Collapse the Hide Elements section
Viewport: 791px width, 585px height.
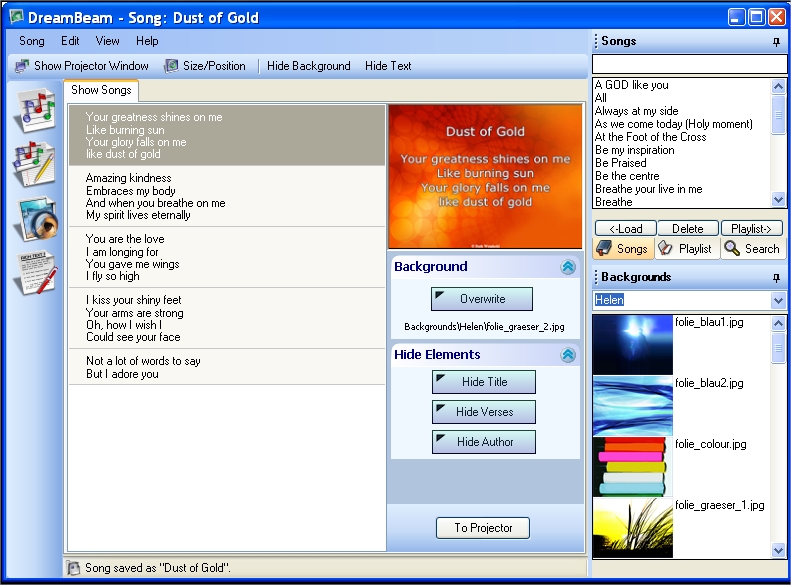pyautogui.click(x=568, y=355)
